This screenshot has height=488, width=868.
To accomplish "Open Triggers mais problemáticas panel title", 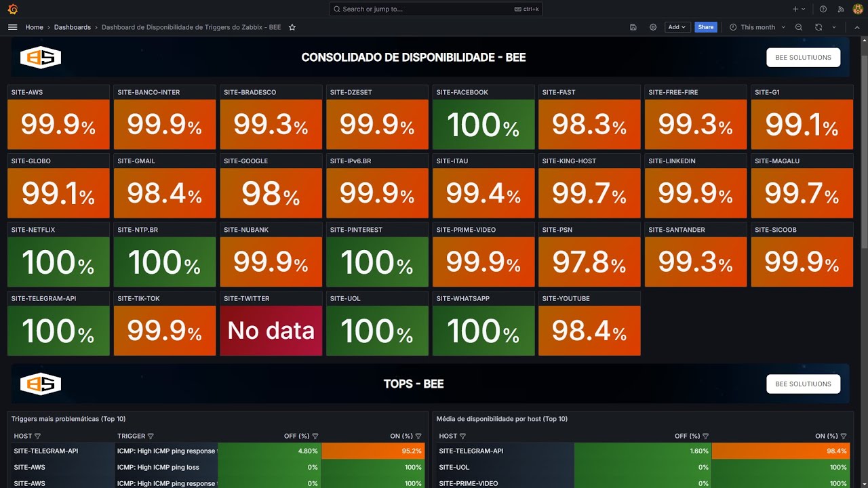I will point(68,419).
